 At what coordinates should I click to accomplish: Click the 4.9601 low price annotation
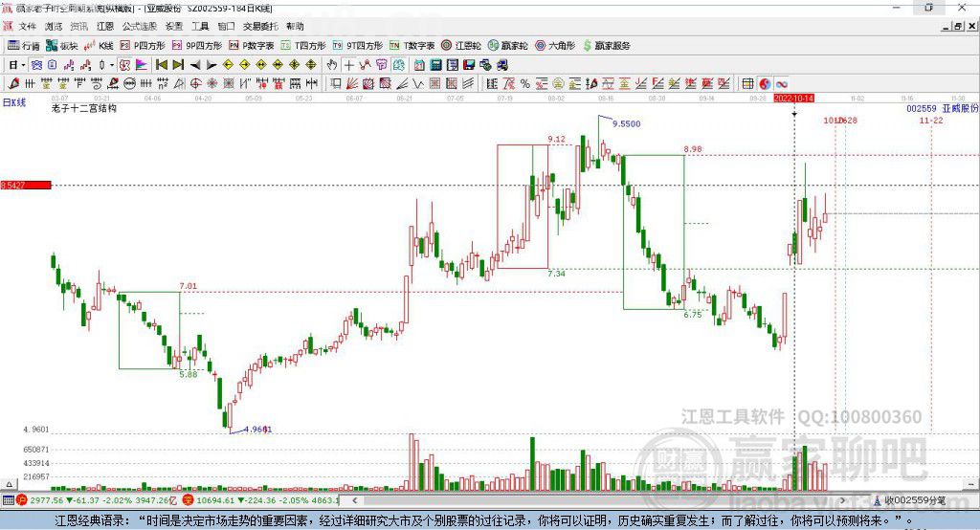click(x=257, y=430)
